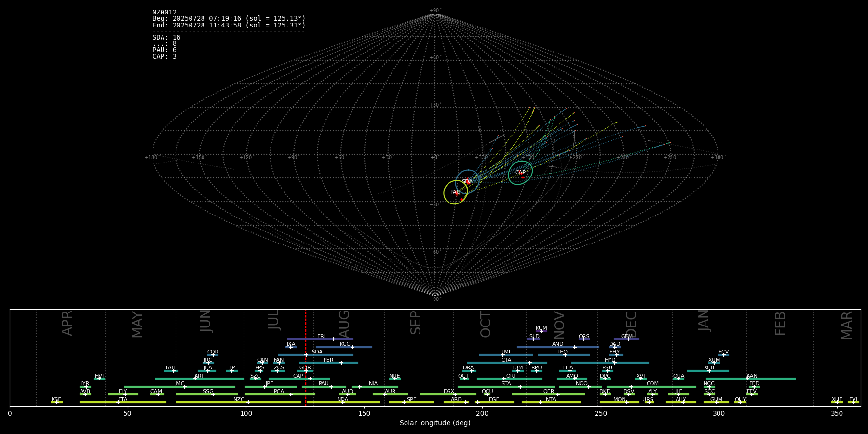Click the HYD shower label in the timeline
Image resolution: width=868 pixels, height=434 pixels.
point(610,360)
